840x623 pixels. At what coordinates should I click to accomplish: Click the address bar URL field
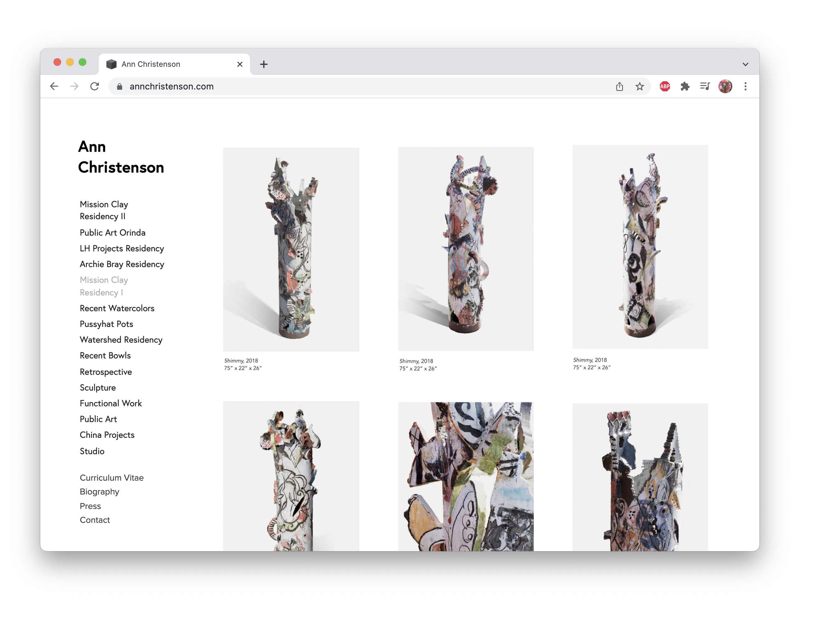tap(339, 87)
